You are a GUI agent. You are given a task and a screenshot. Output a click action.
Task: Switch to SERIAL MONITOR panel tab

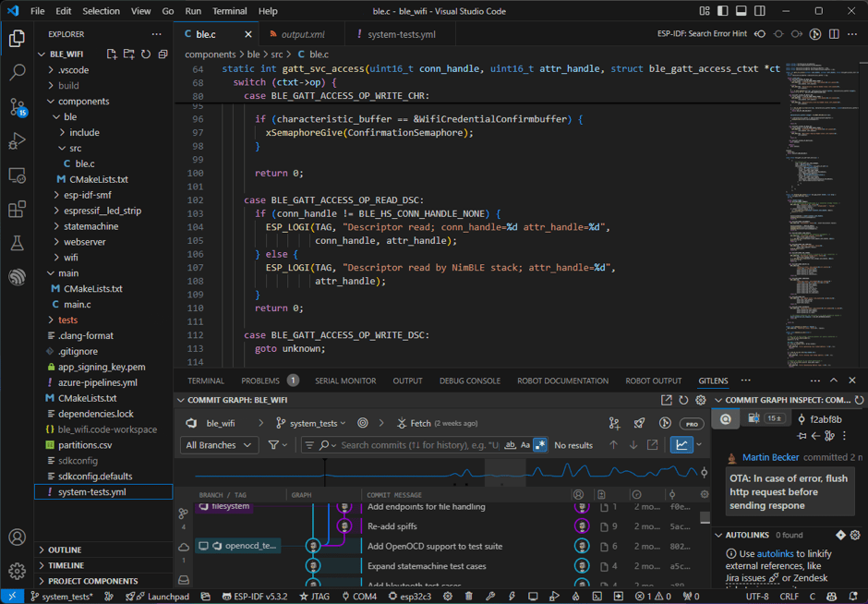pyautogui.click(x=345, y=381)
